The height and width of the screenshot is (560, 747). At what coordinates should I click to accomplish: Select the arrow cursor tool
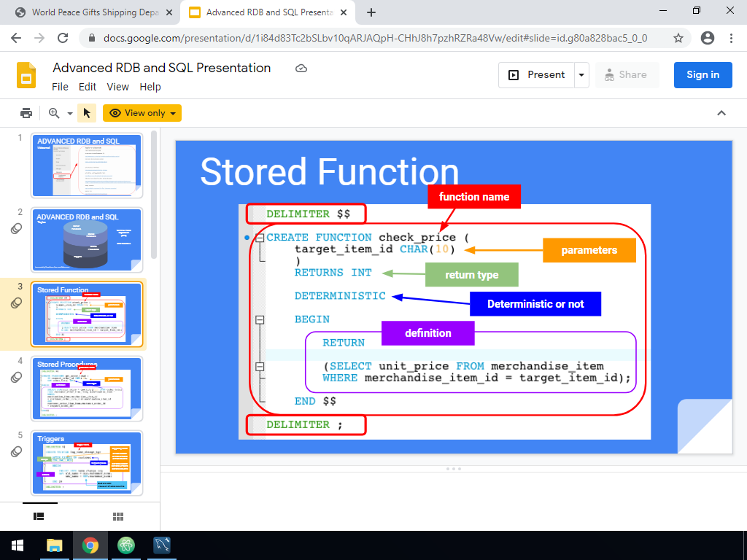coord(87,113)
